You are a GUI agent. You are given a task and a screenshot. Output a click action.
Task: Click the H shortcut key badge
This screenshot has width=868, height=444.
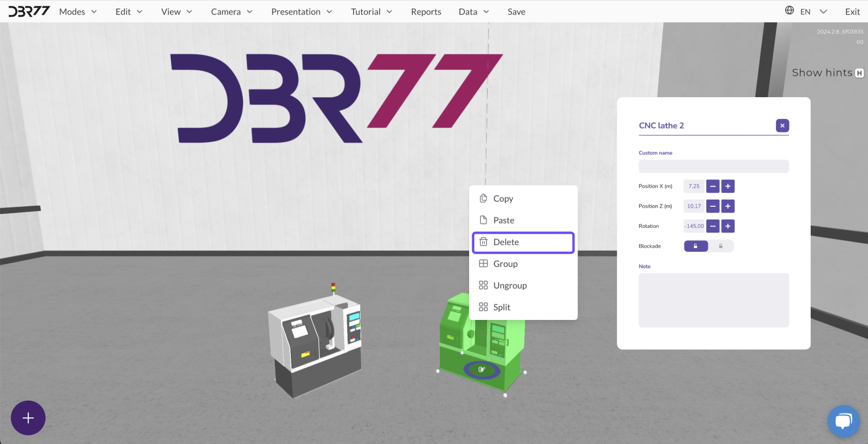[859, 73]
